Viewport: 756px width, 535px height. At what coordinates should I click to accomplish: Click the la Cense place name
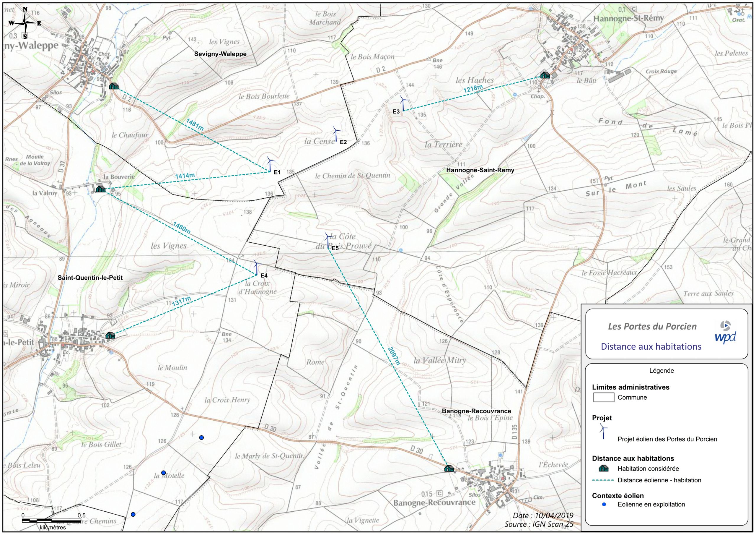(320, 141)
